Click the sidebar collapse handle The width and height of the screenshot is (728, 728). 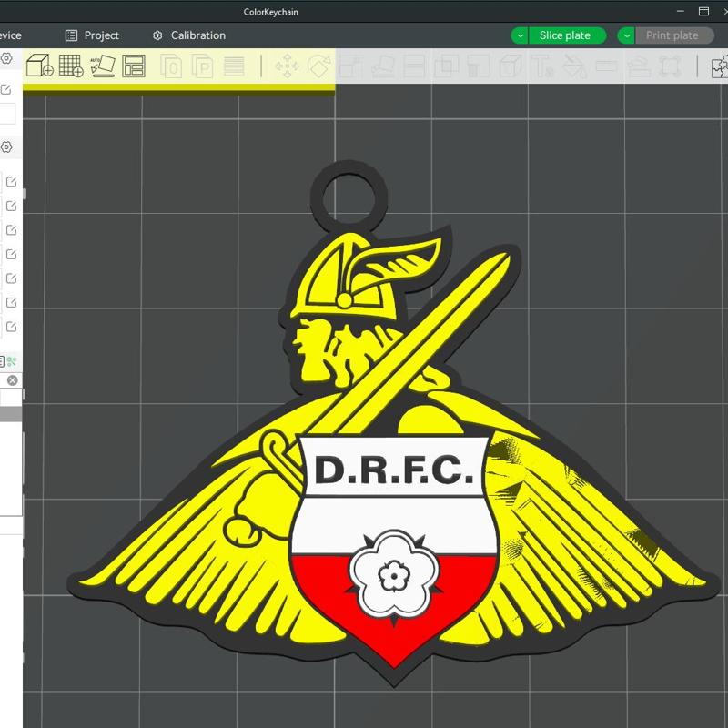click(24, 194)
